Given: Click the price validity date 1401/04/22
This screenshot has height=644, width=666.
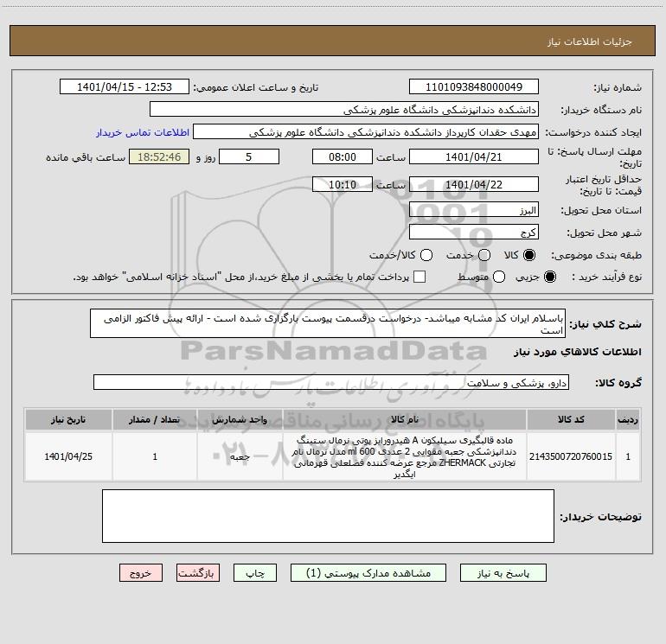Looking at the screenshot, I should coord(474,184).
